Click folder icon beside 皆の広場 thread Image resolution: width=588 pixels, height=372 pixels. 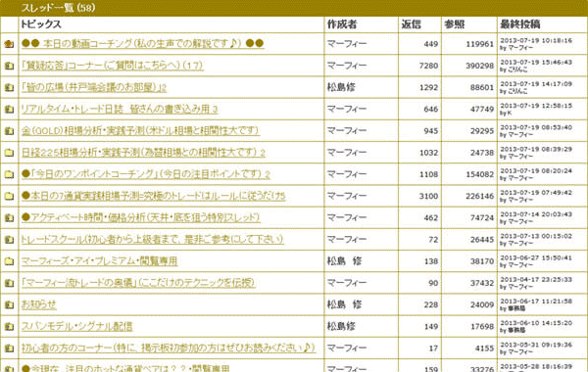click(9, 87)
